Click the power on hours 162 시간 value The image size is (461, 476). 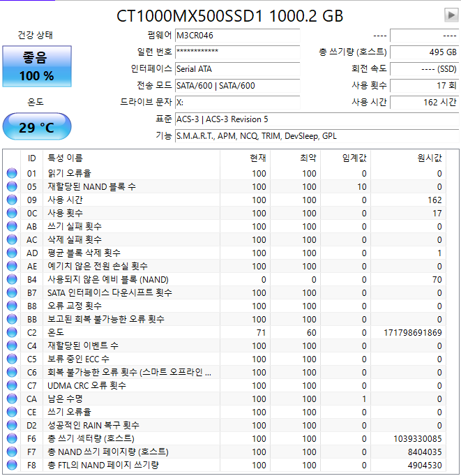(x=424, y=103)
